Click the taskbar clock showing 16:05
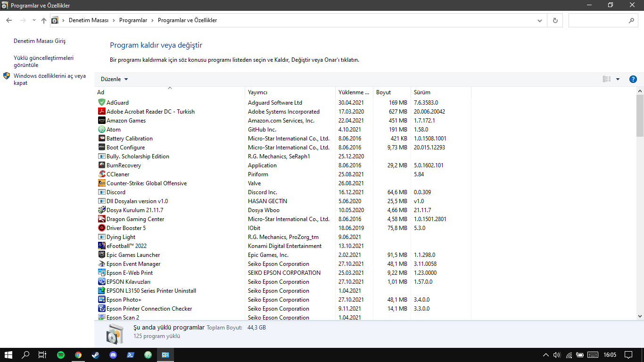Screen dimensions: 644x362 point(610,355)
